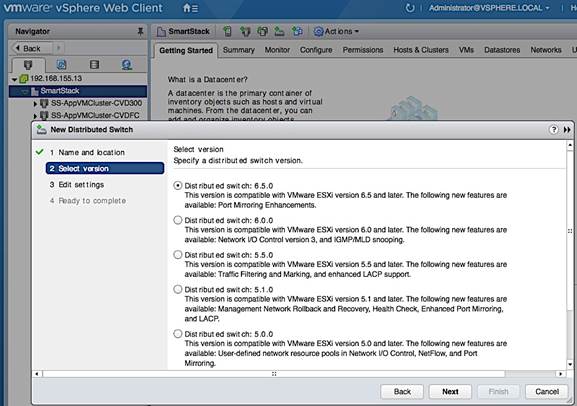Select Distributed switch 6.5.0 radio button
The image size is (577, 406).
pos(178,186)
